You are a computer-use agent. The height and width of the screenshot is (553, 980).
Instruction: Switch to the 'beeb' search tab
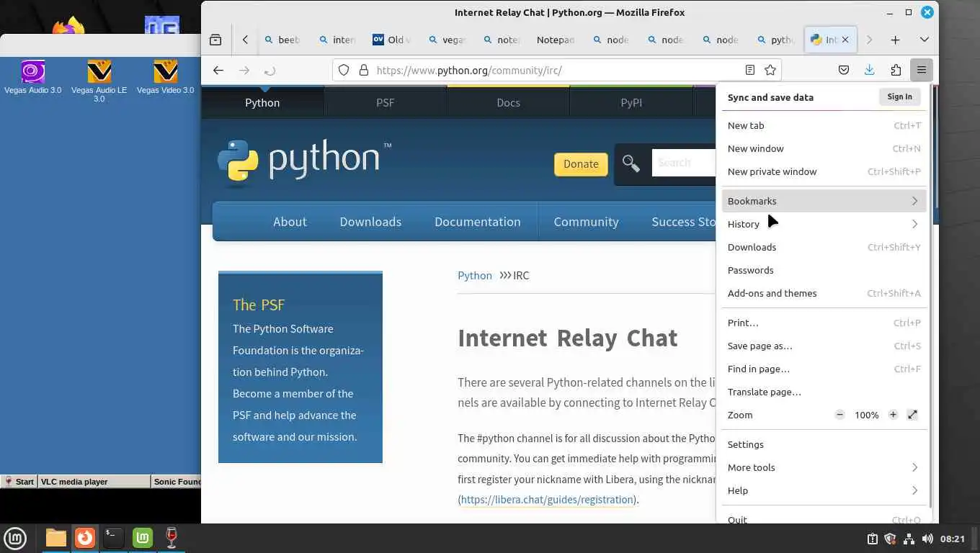coord(282,40)
